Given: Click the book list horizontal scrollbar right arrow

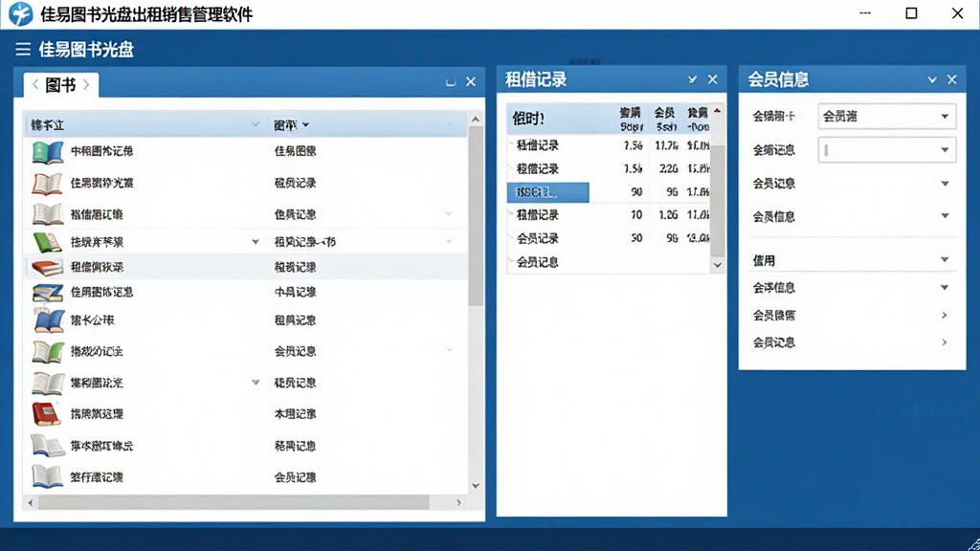Looking at the screenshot, I should coord(458,502).
